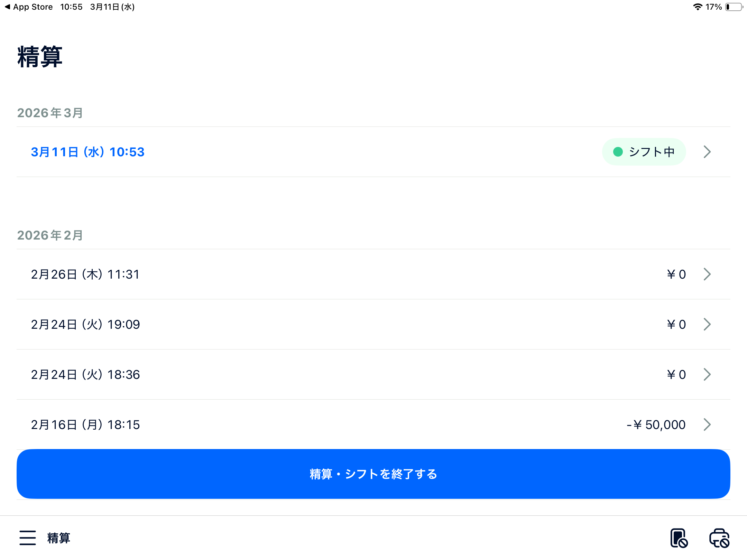The height and width of the screenshot is (560, 747).
Task: Open the 2月26日 (木) 11:31 settlement
Action: tap(85, 274)
